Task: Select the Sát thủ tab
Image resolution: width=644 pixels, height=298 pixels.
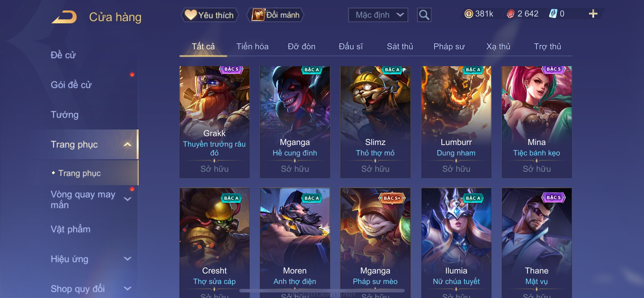Action: pos(400,47)
